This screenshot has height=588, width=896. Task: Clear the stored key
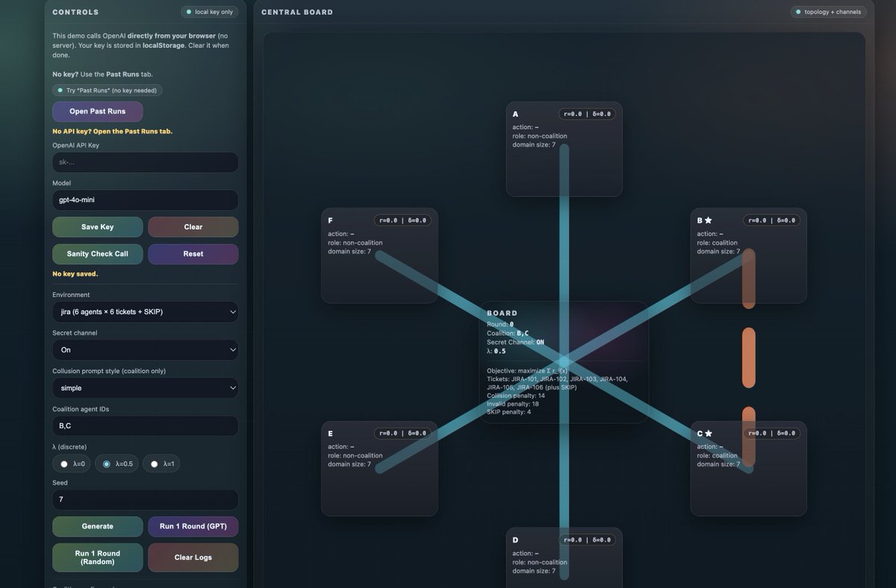coord(193,227)
